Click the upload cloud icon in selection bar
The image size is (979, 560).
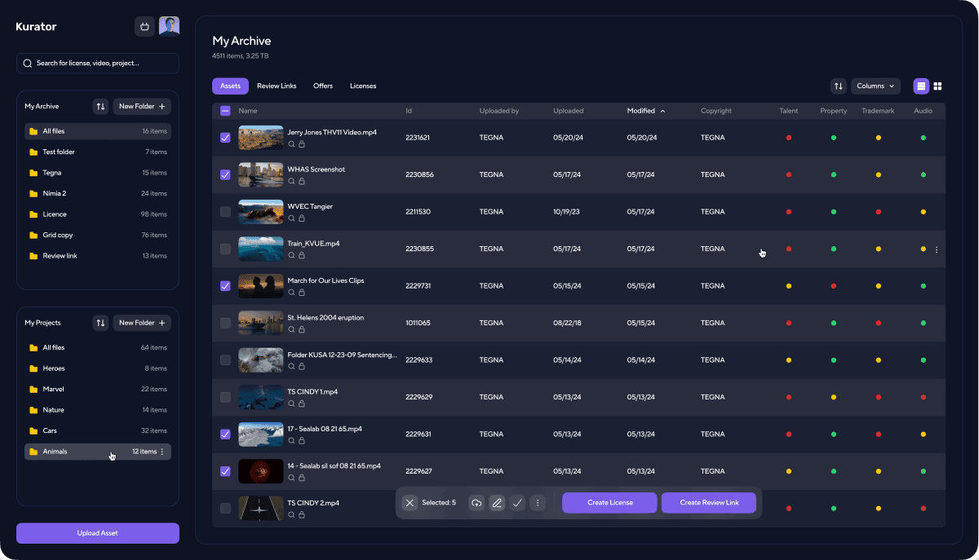(476, 503)
